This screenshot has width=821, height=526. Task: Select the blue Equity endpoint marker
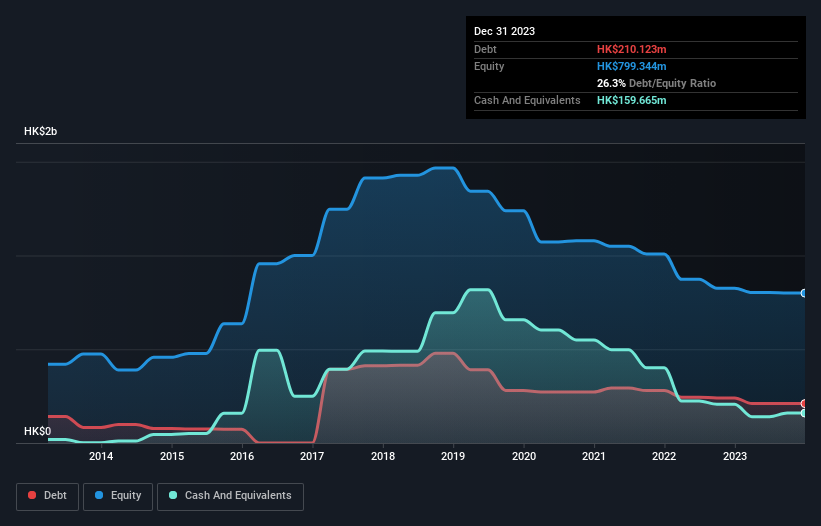(804, 293)
